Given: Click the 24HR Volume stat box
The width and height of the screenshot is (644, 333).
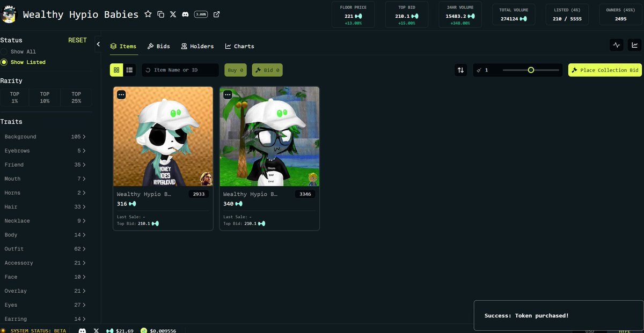Looking at the screenshot, I should [460, 14].
